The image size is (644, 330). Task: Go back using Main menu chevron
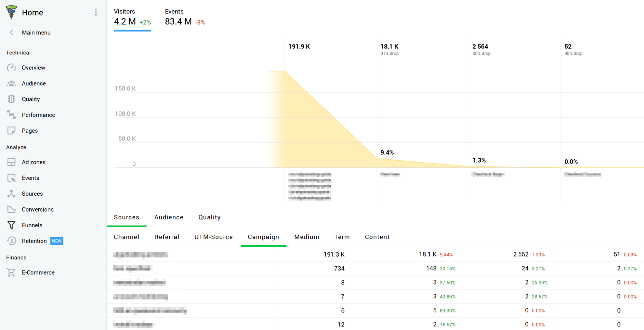[11, 33]
